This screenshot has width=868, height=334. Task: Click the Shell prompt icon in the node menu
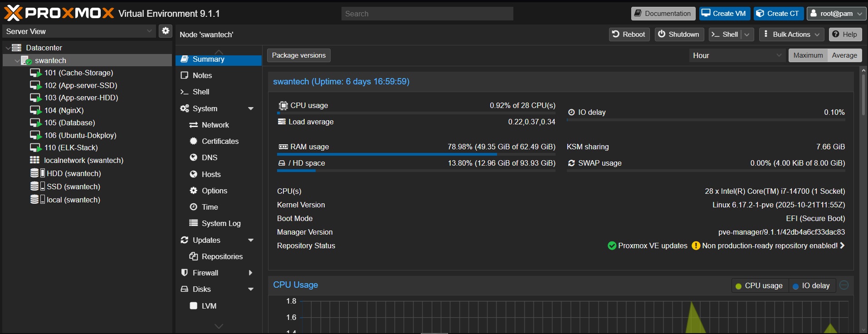pyautogui.click(x=184, y=92)
